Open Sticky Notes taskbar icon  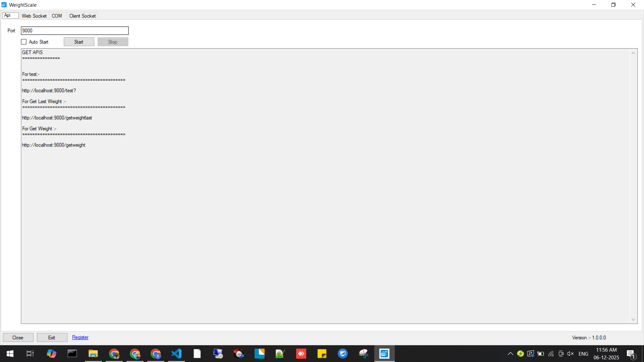pos(322,354)
